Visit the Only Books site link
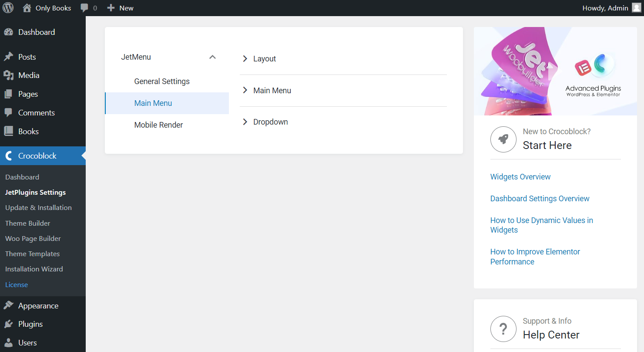The height and width of the screenshot is (352, 644). (x=53, y=8)
